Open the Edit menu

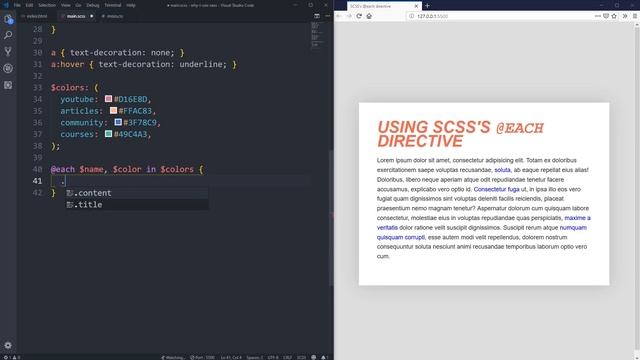(x=29, y=5)
